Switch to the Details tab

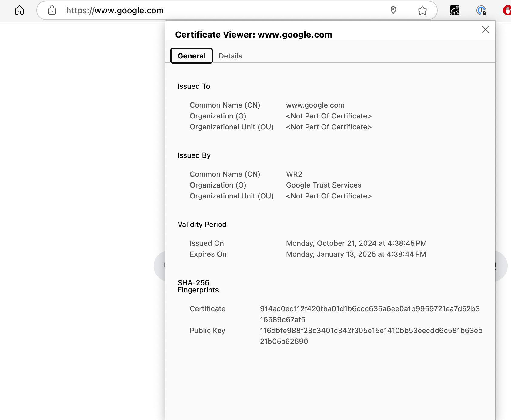230,56
